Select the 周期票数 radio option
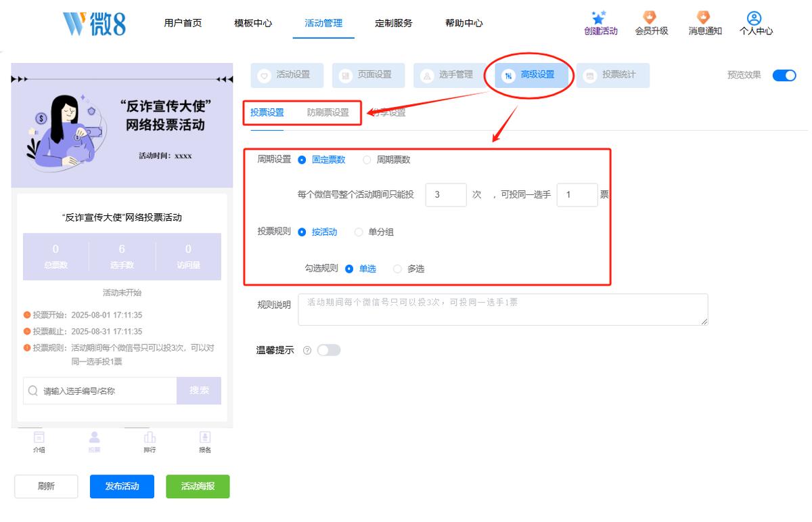The height and width of the screenshot is (522, 812). 386,160
